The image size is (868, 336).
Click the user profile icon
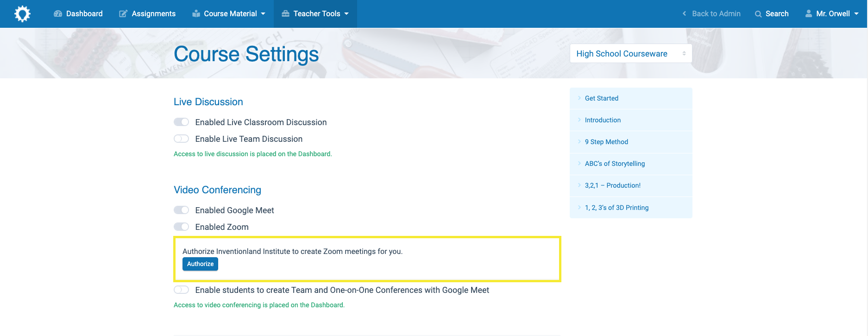tap(809, 13)
